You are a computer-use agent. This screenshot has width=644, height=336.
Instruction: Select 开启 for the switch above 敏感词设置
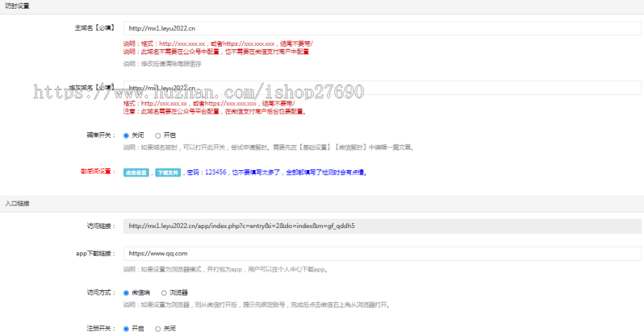(x=157, y=135)
